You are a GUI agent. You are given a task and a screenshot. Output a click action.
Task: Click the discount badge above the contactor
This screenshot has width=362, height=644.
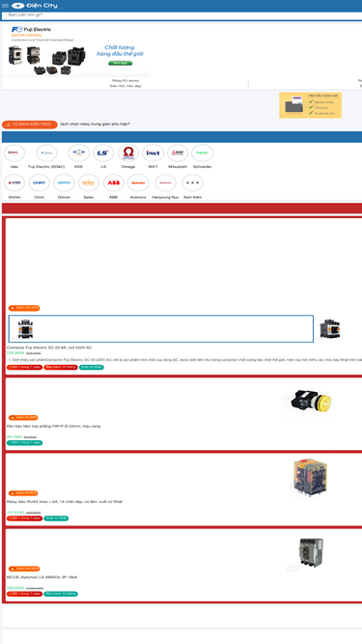[x=24, y=308]
